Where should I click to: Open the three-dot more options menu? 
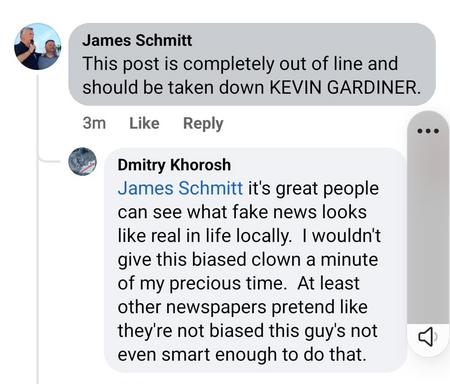click(428, 131)
